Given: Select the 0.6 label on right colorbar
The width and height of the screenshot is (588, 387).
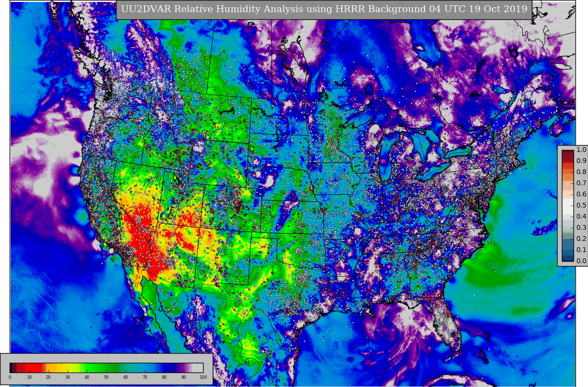Looking at the screenshot, I should pyautogui.click(x=581, y=194).
